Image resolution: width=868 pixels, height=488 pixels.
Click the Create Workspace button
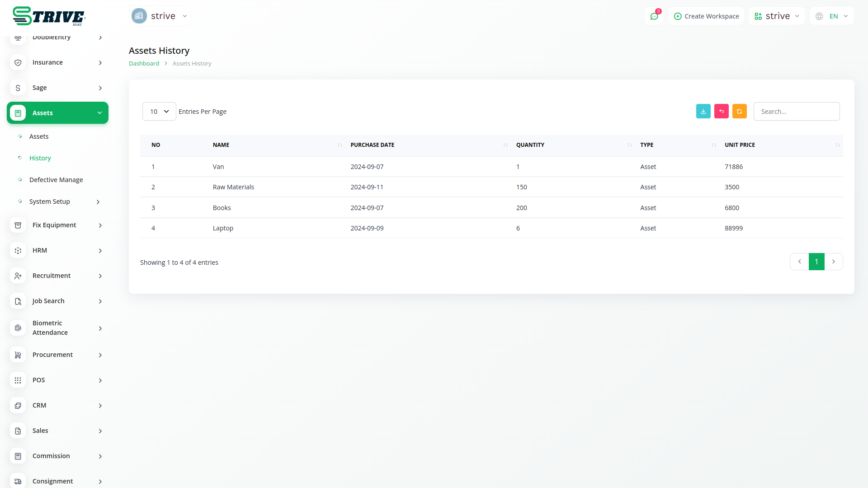click(706, 16)
